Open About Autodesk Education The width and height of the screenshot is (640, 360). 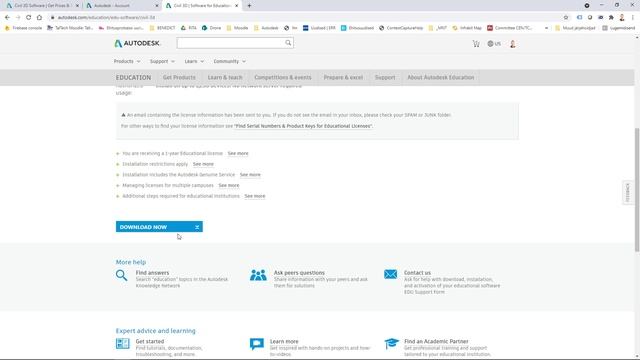441,78
